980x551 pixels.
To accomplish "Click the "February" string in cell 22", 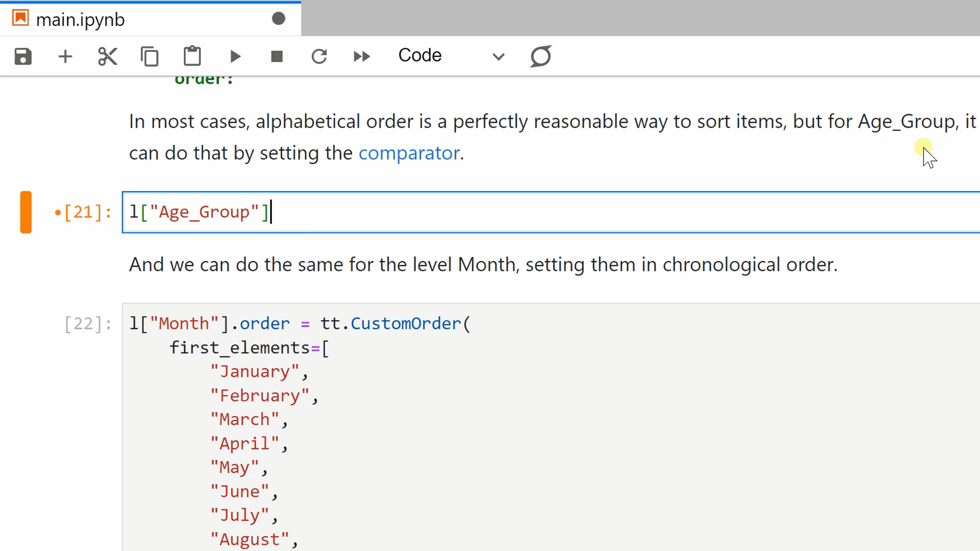I will (x=260, y=396).
